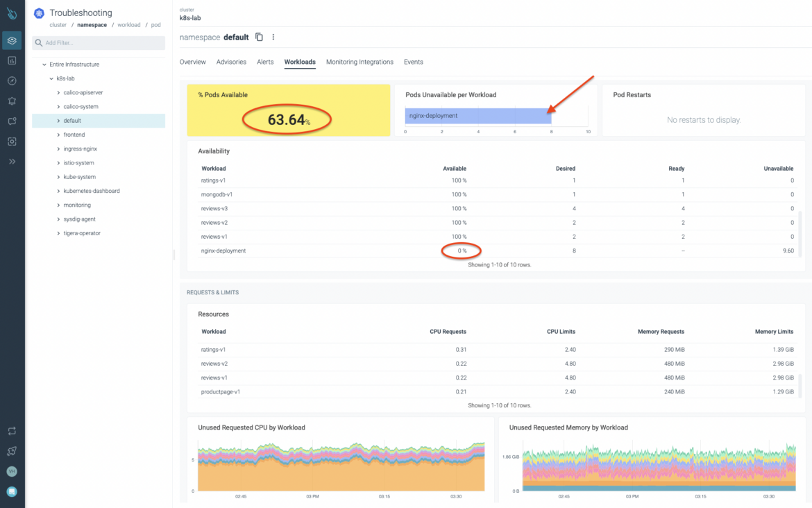Switch to the Overview tab

tap(193, 62)
